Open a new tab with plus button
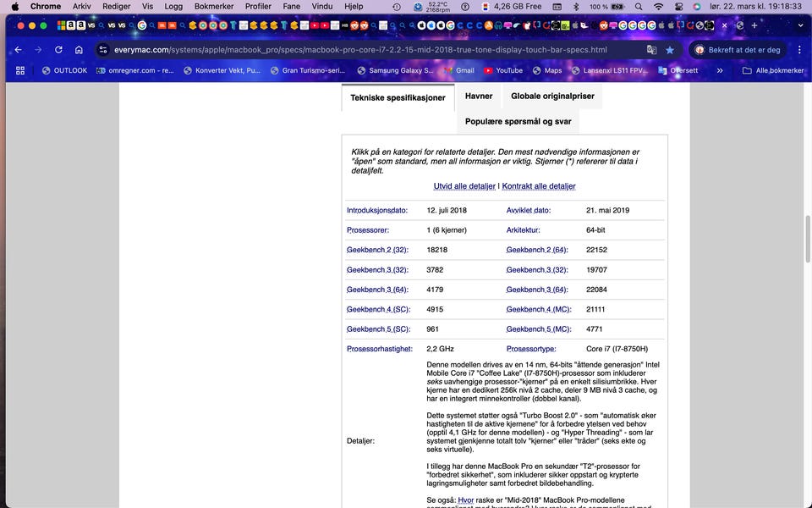This screenshot has height=508, width=812. pyautogui.click(x=754, y=25)
